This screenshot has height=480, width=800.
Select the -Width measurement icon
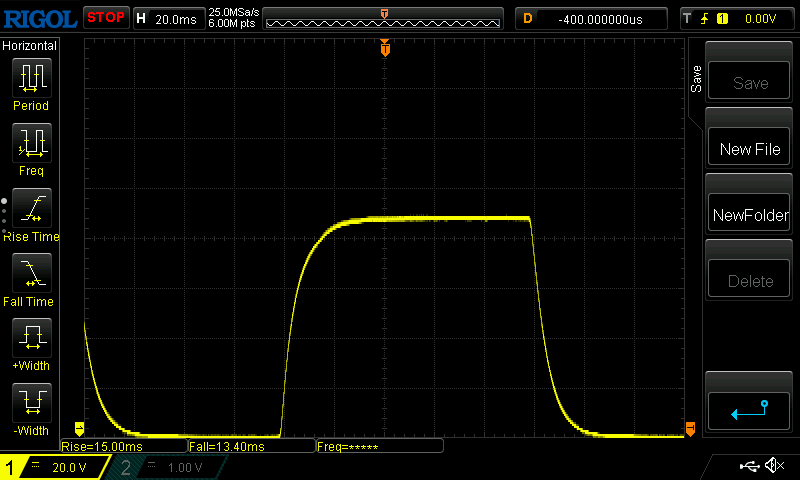pos(32,402)
